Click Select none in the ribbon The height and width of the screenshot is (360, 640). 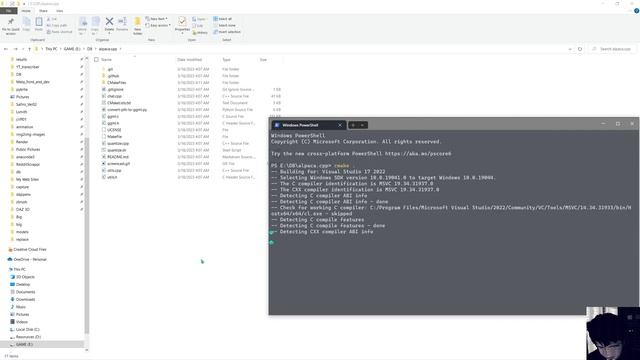224,25
